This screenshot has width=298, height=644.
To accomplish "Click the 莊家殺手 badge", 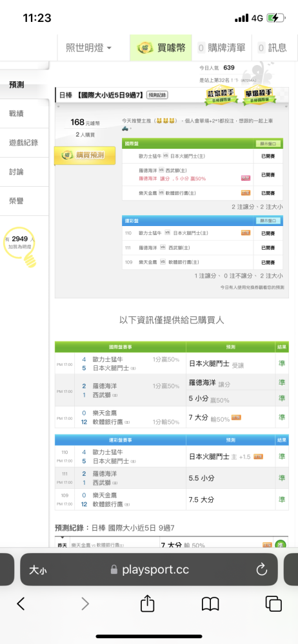I will click(x=223, y=96).
